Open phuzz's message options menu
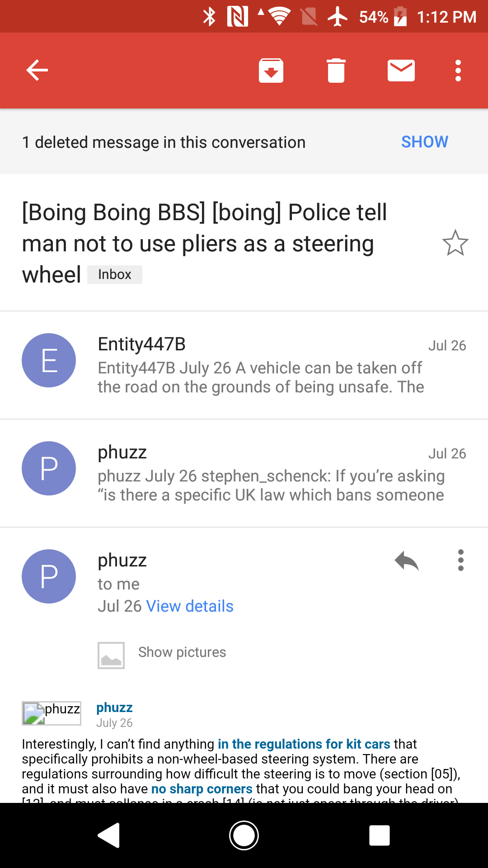 click(x=460, y=561)
